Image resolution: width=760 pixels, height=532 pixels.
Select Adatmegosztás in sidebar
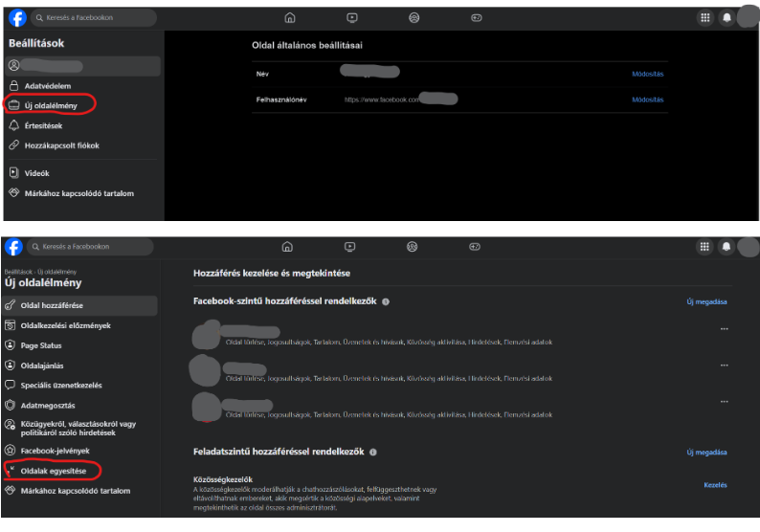click(80, 406)
